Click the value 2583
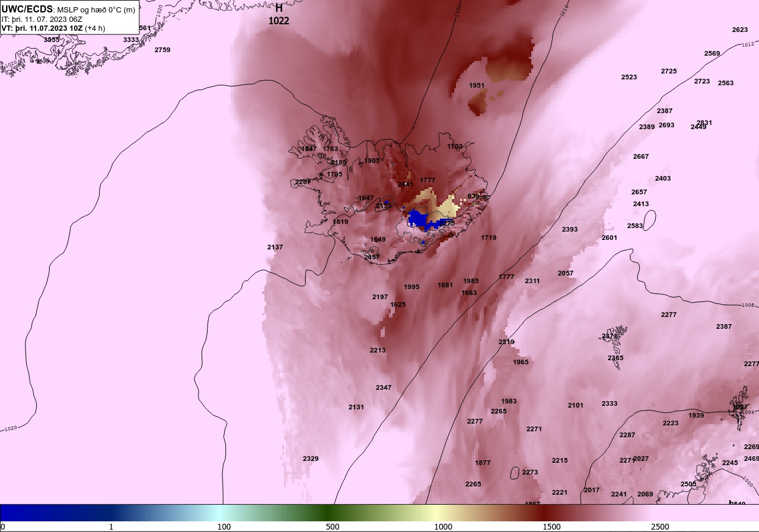This screenshot has width=759, height=532. tap(635, 226)
